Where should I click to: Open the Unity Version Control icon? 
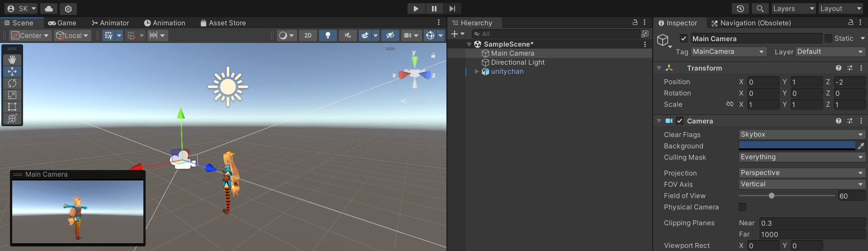[x=68, y=9]
